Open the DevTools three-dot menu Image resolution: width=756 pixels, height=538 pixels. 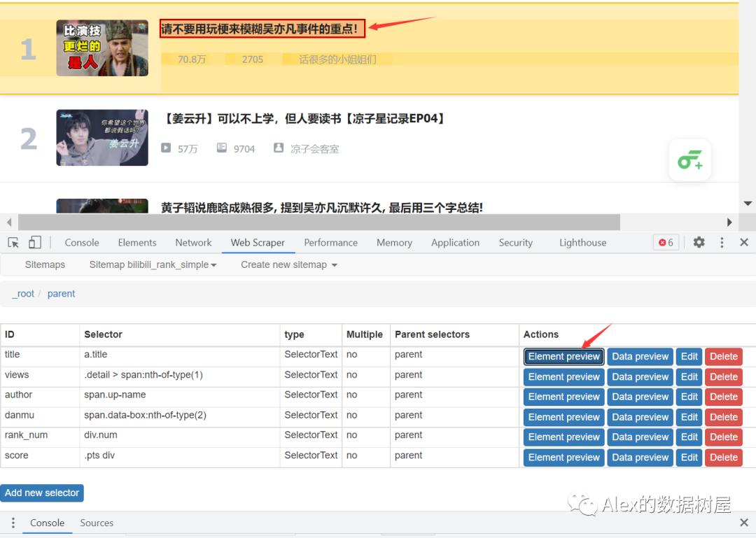[722, 243]
